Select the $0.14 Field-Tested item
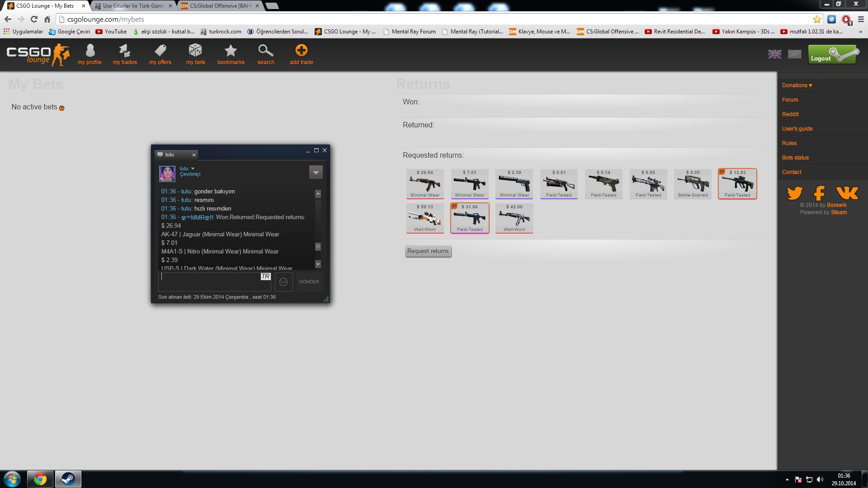 coord(604,184)
